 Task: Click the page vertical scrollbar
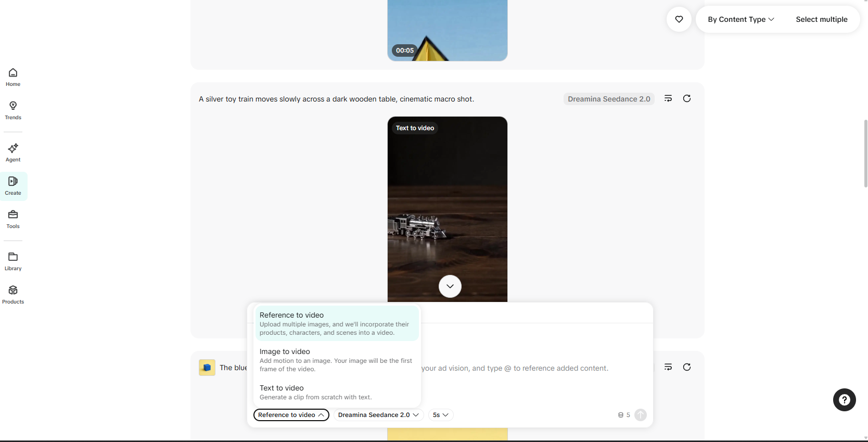[x=865, y=154]
